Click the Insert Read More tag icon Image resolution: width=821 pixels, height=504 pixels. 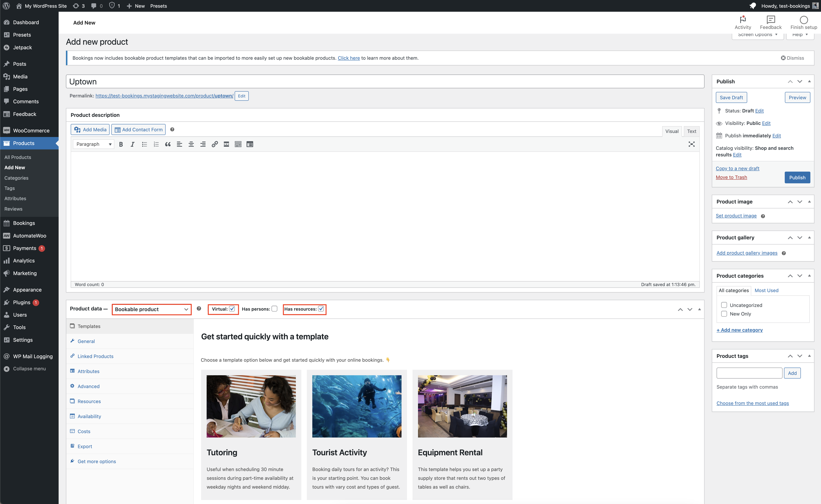pos(226,144)
